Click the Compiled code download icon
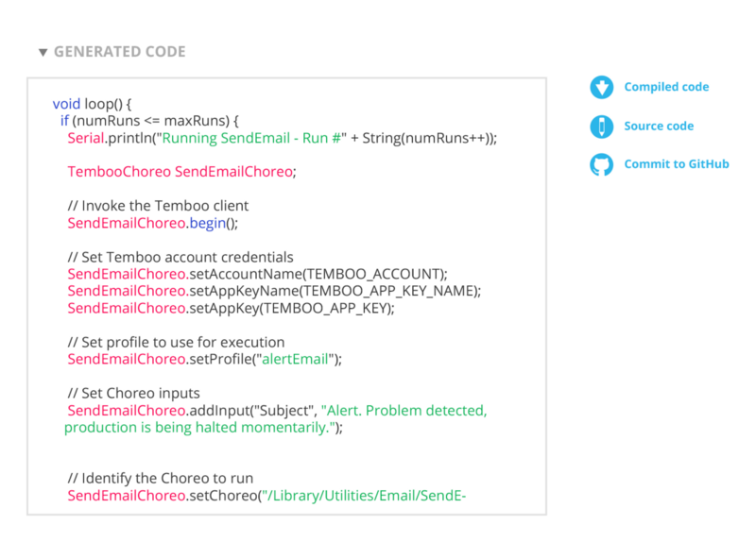756x559 pixels. 601,87
